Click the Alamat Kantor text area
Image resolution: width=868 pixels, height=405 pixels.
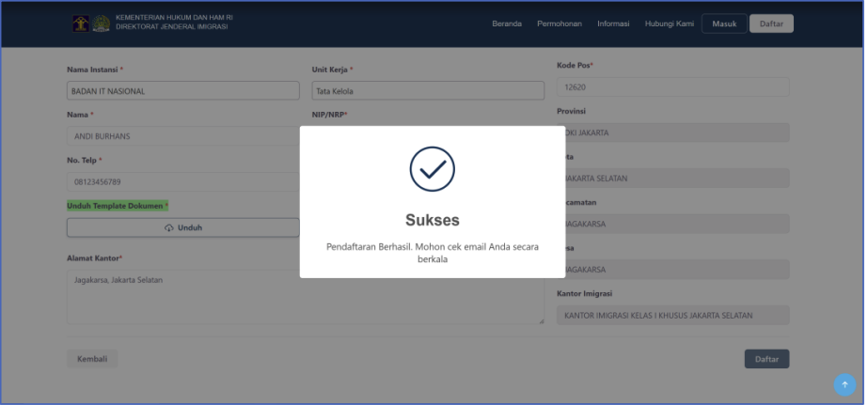click(306, 297)
